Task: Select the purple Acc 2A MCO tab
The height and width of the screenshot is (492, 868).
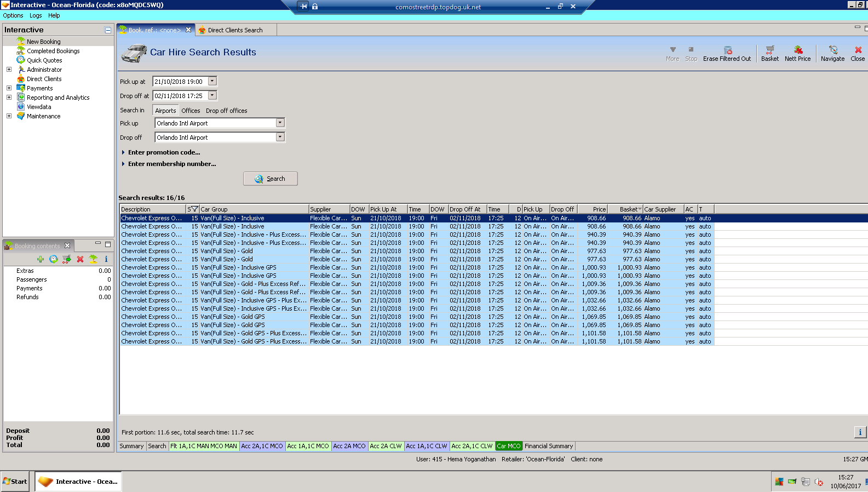Action: (x=349, y=446)
